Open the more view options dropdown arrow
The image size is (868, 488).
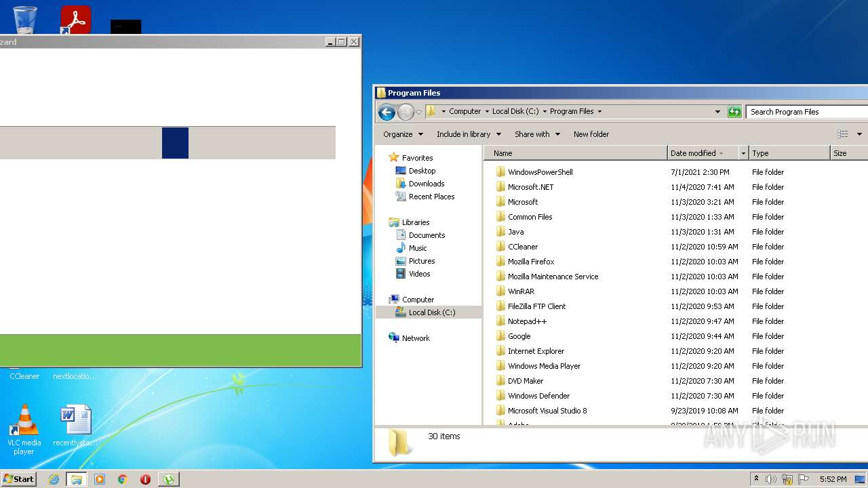point(859,134)
